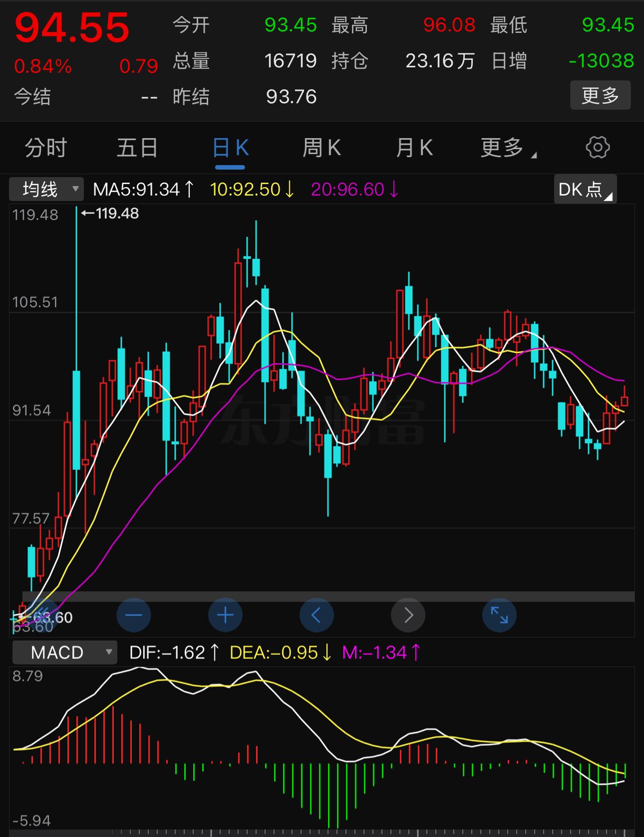
Task: Tap the current price 94.55
Action: [x=72, y=28]
